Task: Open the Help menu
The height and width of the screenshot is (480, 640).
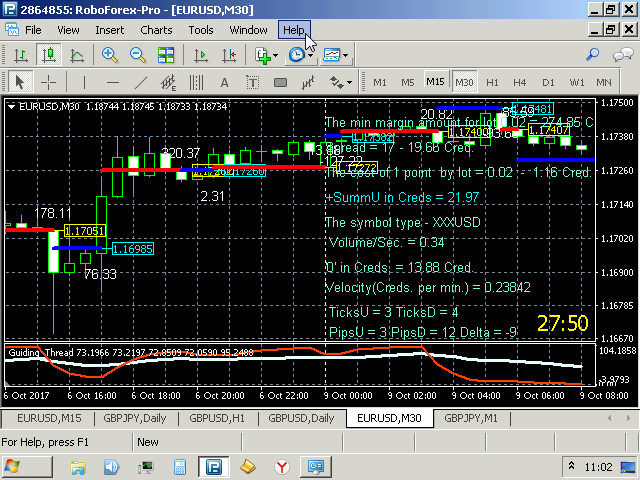Action: coord(294,30)
